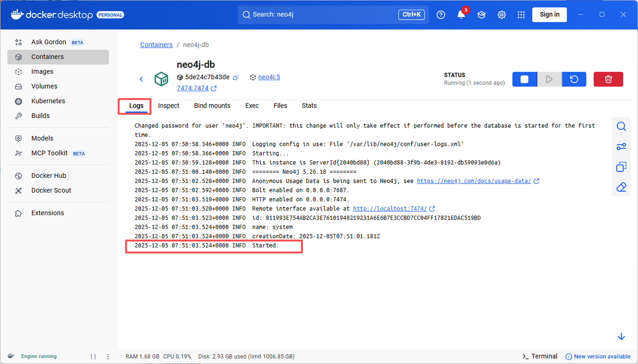The height and width of the screenshot is (364, 638).
Task: Open the Learning center graduation cap icon
Action: [x=481, y=15]
